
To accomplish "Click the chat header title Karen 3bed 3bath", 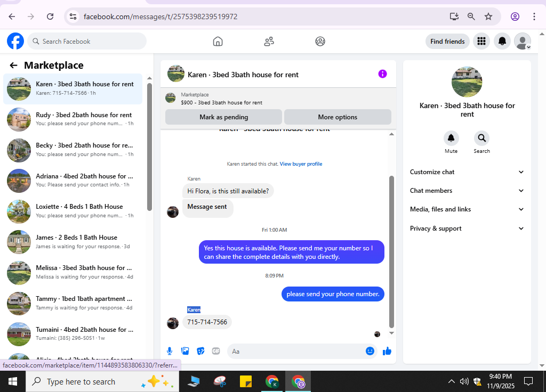I will [243, 75].
